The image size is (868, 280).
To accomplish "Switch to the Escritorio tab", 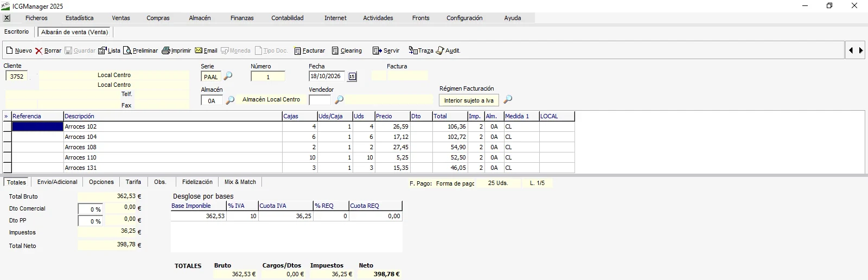I will (x=17, y=31).
